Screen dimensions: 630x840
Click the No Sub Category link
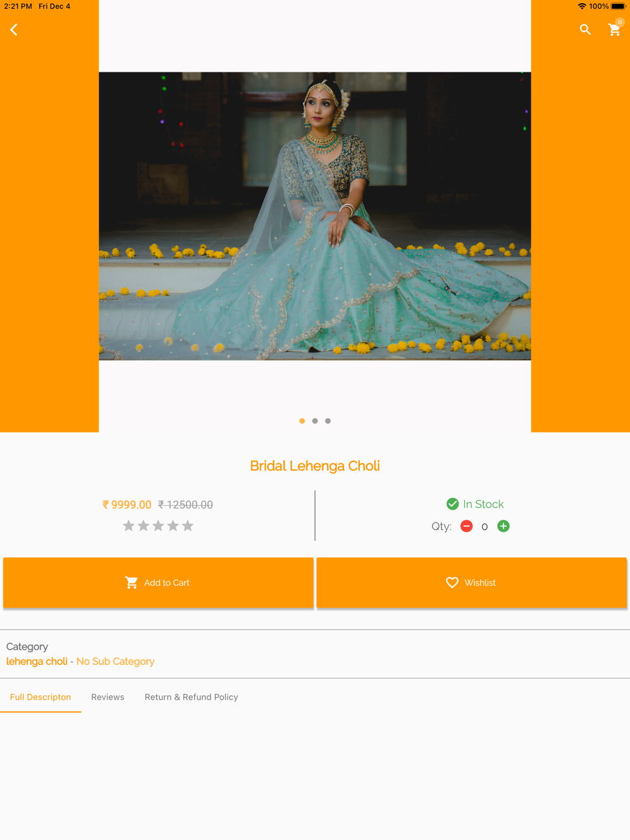click(115, 661)
